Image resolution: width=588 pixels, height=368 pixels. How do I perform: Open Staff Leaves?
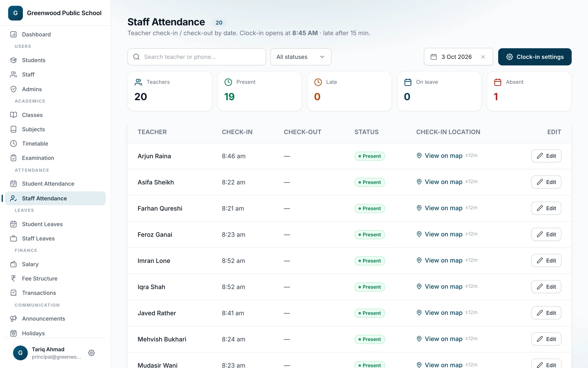[x=55, y=239]
